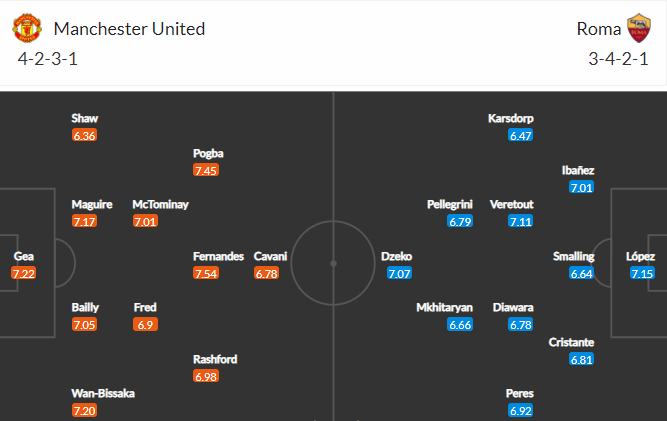Click Cavani's 6.78 rating badge
The height and width of the screenshot is (421, 667).
pos(266,273)
